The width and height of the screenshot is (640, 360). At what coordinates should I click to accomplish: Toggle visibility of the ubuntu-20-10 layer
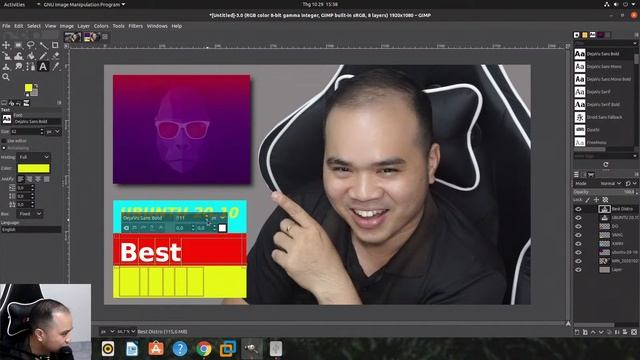pyautogui.click(x=578, y=252)
